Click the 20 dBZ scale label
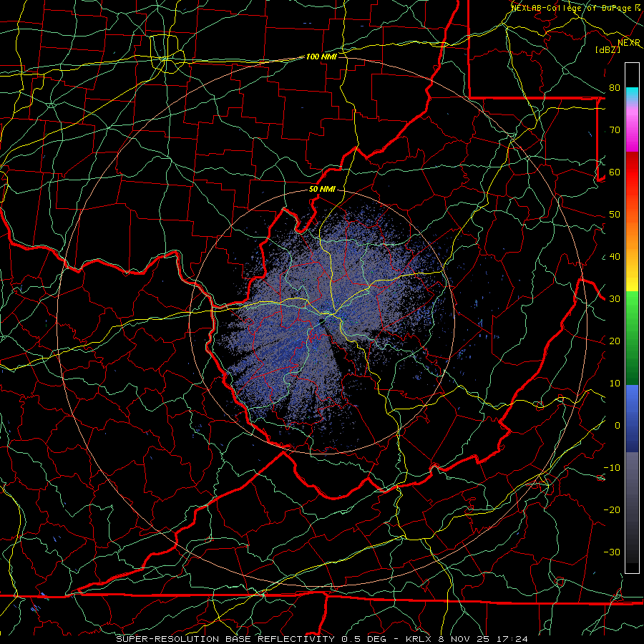Screen dimensions: 644x644 point(615,341)
